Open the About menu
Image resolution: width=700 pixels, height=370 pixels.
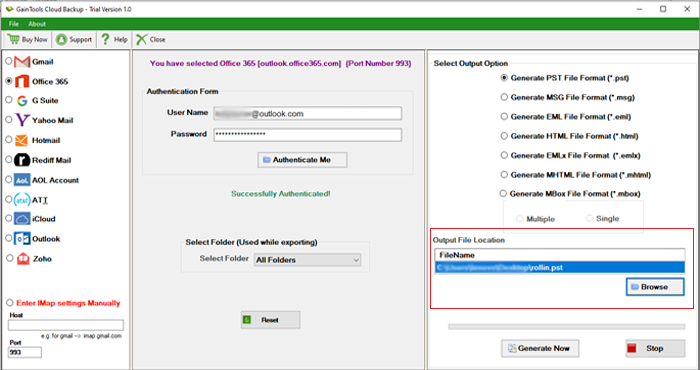(x=37, y=24)
